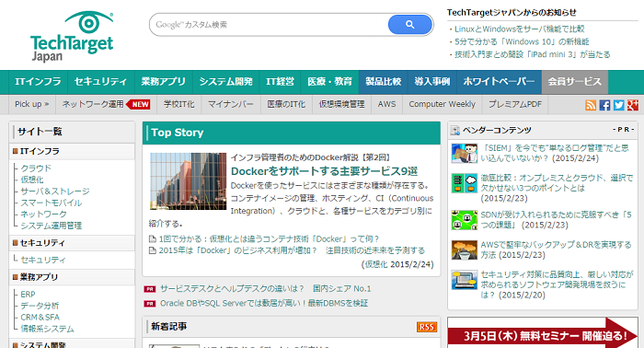
Task: Open the システム運用管理 sidebar link
Action: 52,226
